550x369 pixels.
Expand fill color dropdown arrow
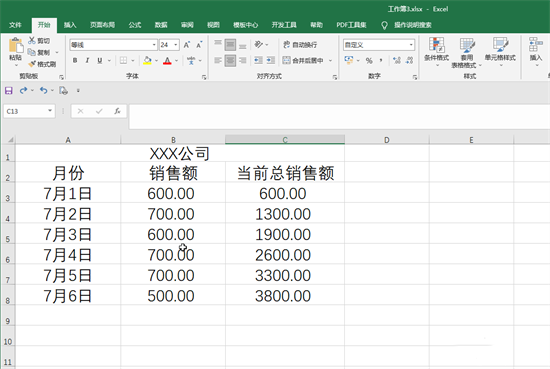(156, 60)
